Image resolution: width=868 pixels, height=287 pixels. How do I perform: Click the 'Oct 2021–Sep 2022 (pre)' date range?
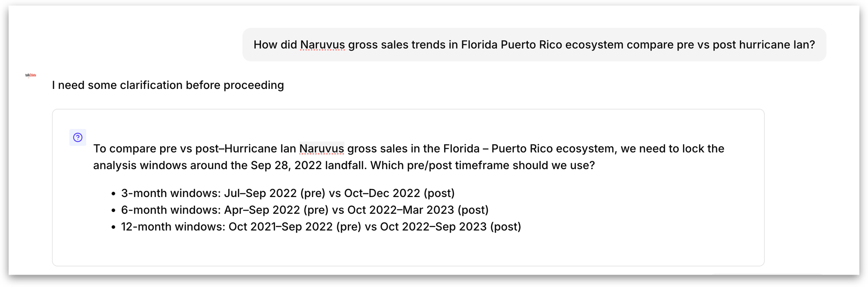click(x=295, y=227)
